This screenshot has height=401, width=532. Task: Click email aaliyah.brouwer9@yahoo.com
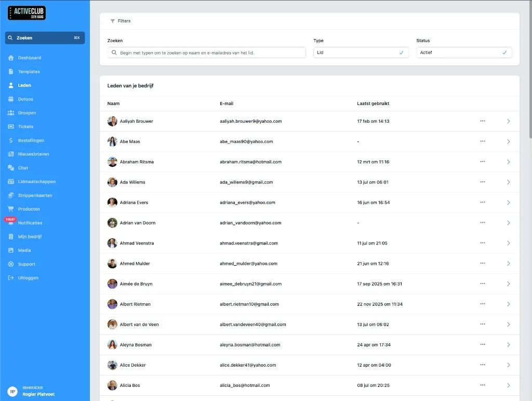[x=251, y=121]
